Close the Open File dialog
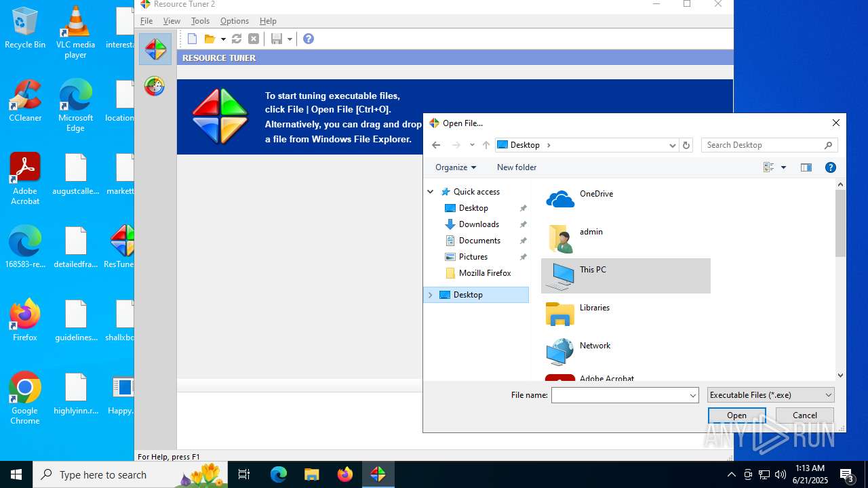Viewport: 868px width, 488px height. pyautogui.click(x=836, y=123)
